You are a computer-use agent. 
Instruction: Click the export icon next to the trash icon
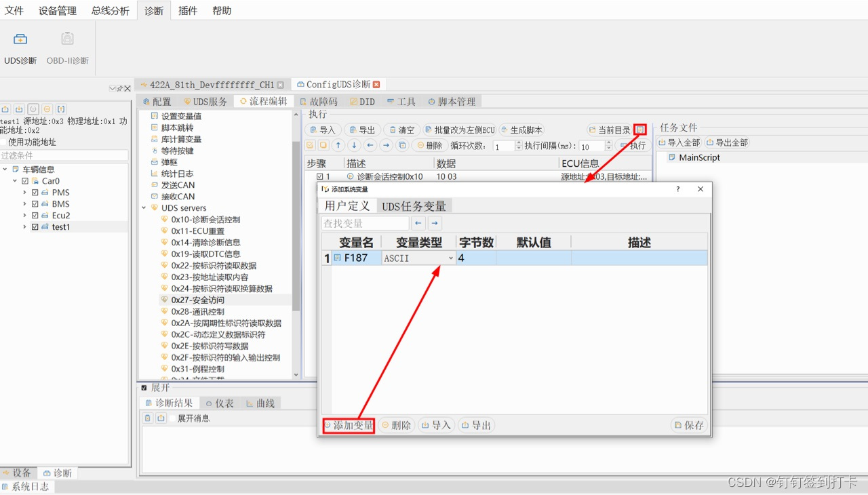tap(161, 418)
